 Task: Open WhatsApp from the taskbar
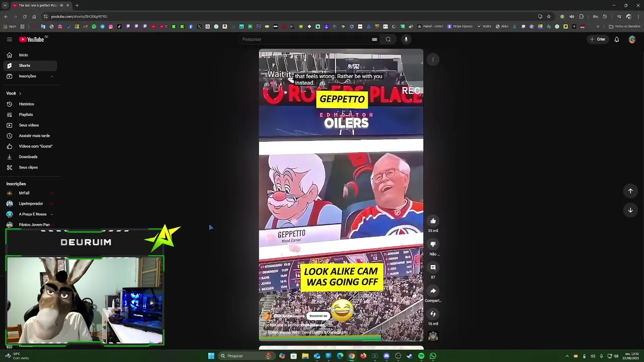(433, 356)
